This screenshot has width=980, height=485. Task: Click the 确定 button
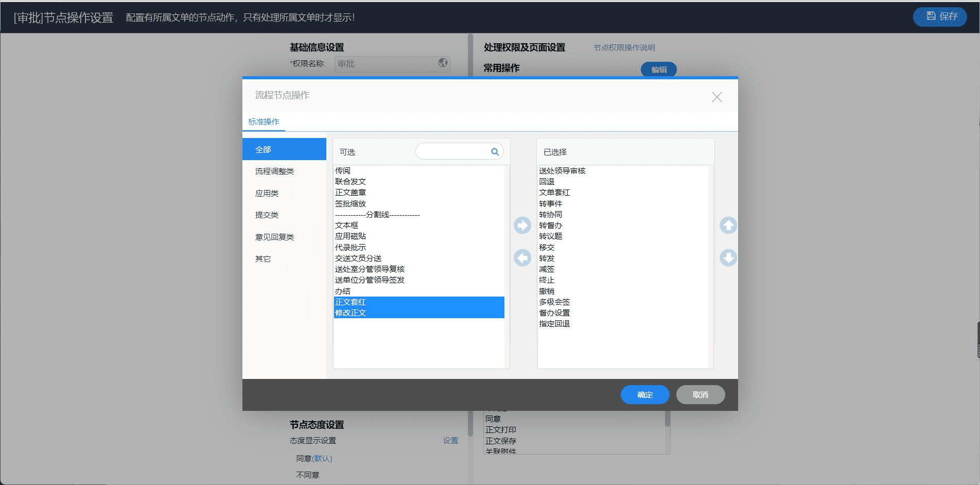coord(645,395)
